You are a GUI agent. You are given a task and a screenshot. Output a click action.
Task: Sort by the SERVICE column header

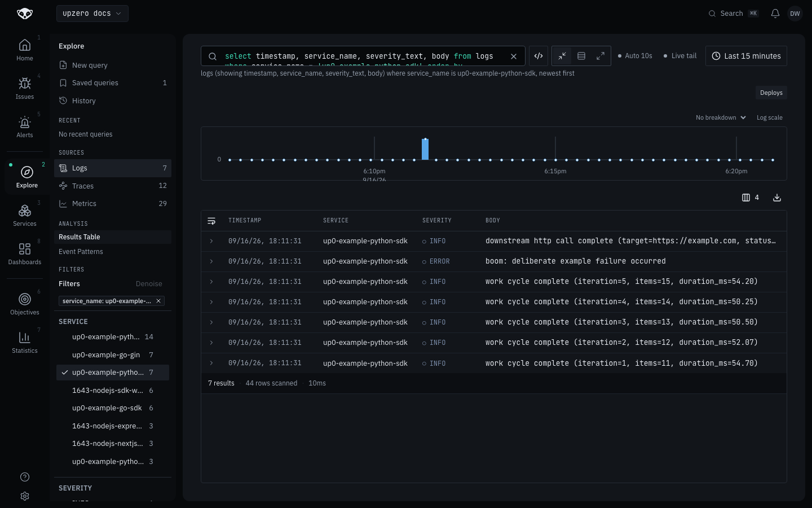tap(336, 221)
